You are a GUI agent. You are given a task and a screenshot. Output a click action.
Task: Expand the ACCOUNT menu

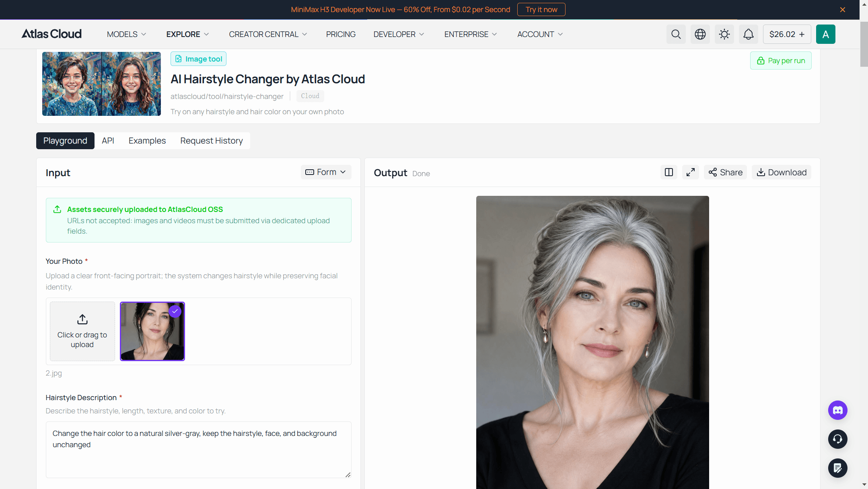click(x=540, y=34)
